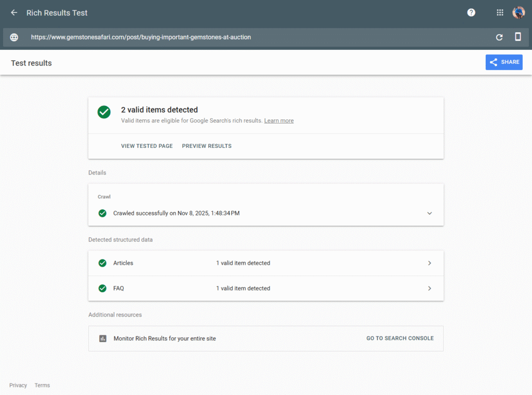The image size is (532, 395).
Task: Open the Learn more link
Action: tap(278, 120)
